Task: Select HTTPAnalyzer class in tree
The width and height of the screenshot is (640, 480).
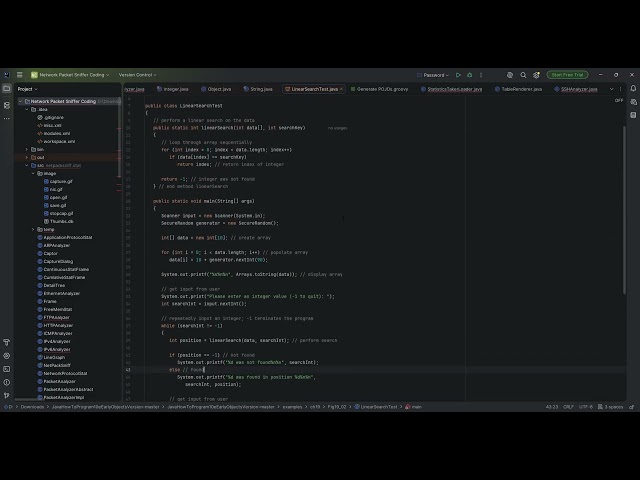Action: click(55, 326)
